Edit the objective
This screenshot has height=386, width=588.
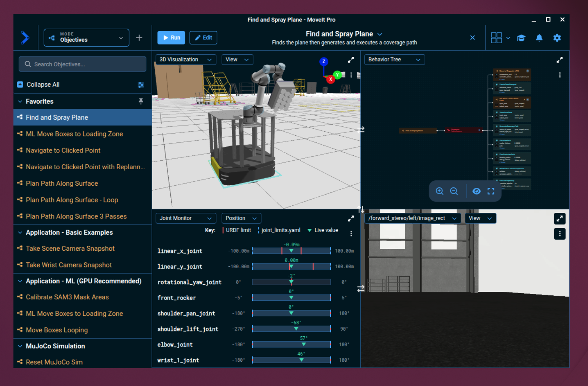coord(203,37)
